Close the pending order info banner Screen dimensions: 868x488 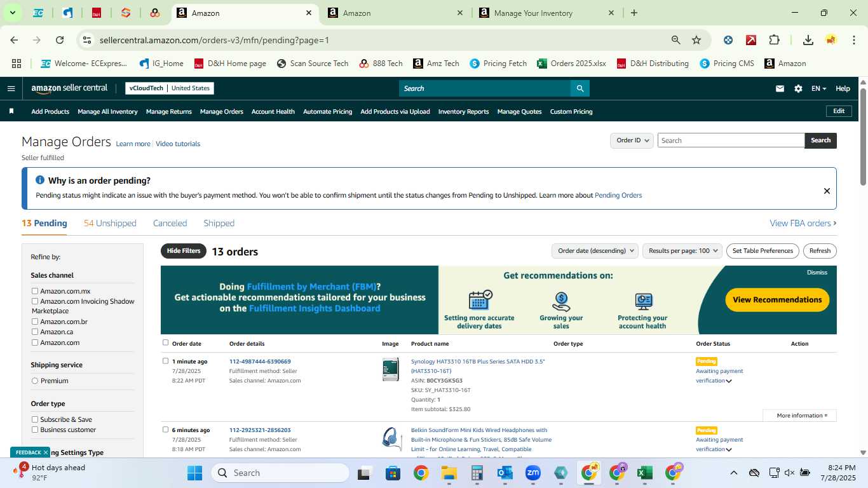827,191
